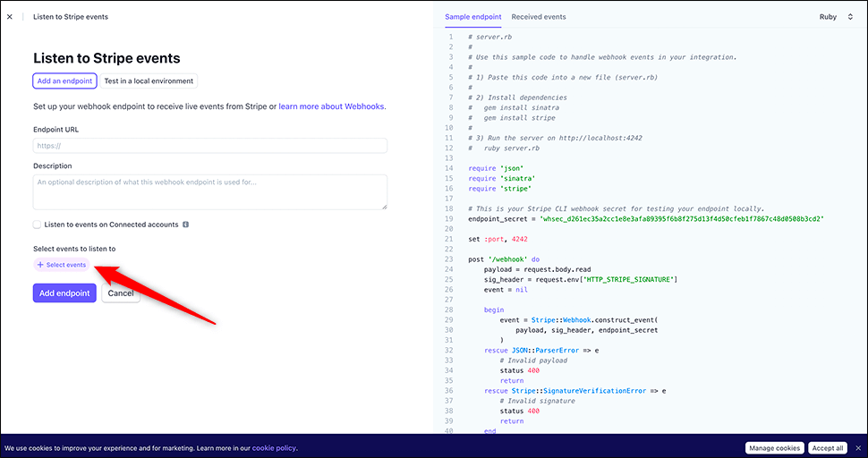Click the "Listen to Stripe events" page heading

pyautogui.click(x=106, y=58)
